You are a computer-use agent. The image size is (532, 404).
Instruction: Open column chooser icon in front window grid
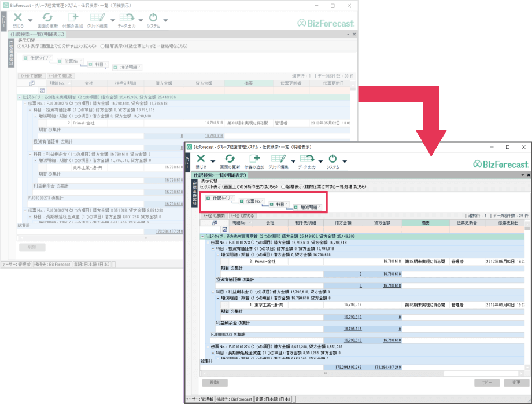[215, 223]
